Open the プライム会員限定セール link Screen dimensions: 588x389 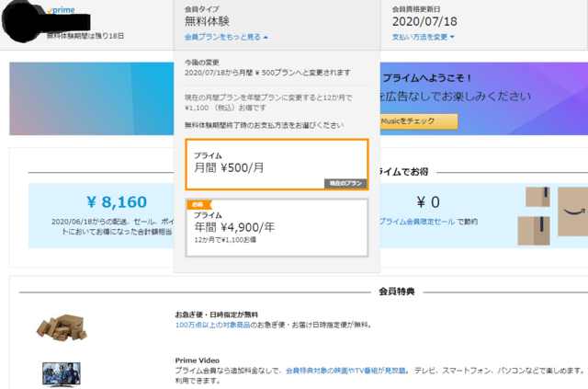tap(416, 222)
